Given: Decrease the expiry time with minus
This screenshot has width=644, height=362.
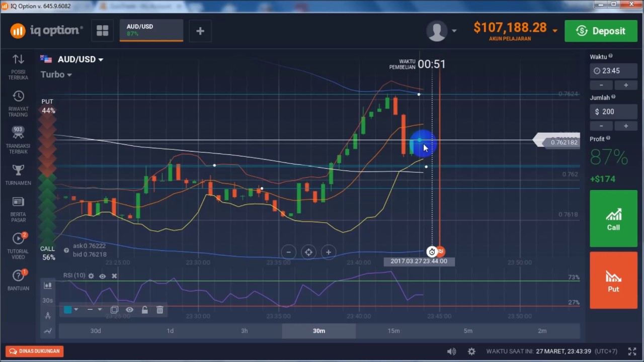Looking at the screenshot, I should click(601, 85).
